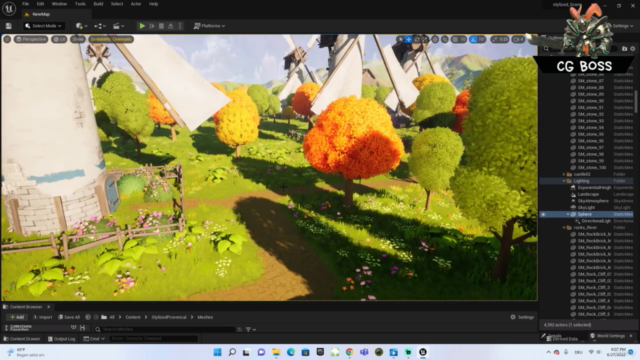Viewport: 640px width, 360px height.
Task: Toggle surface snapping in viewport
Action: pyautogui.click(x=445, y=39)
